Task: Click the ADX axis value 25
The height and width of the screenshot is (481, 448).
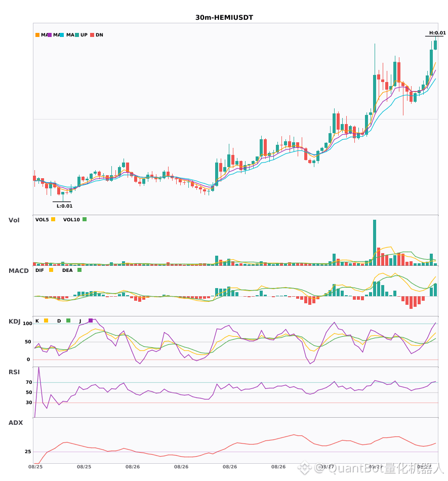Action: tap(28, 452)
